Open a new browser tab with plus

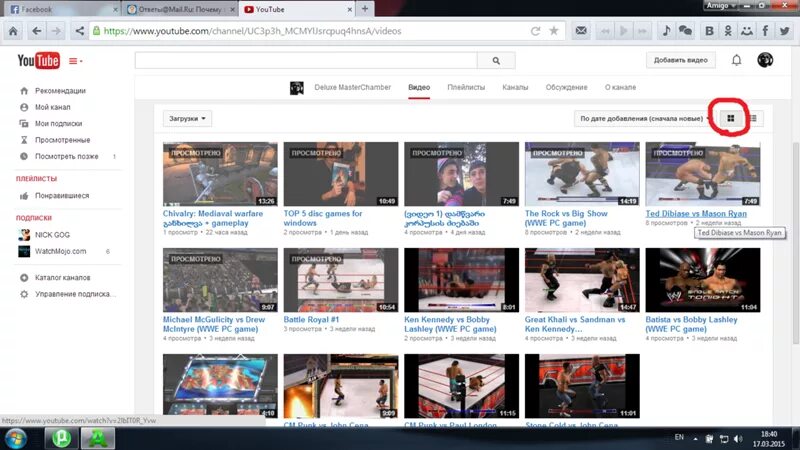pyautogui.click(x=365, y=9)
